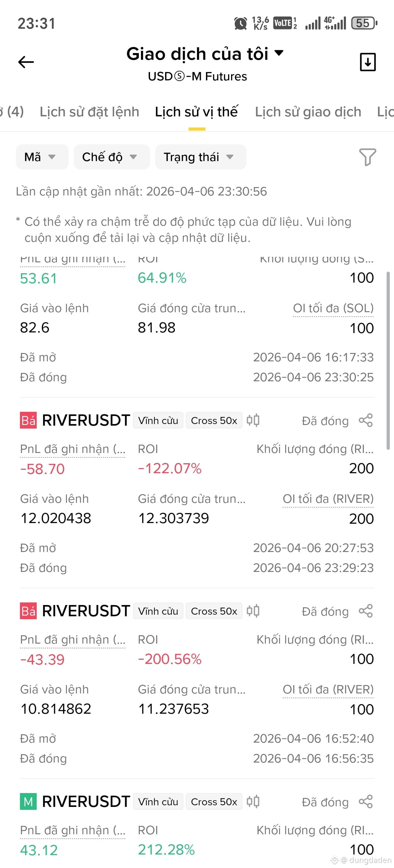
Task: Tap PnL đã ghi nhận label above -58.70
Action: click(x=72, y=449)
